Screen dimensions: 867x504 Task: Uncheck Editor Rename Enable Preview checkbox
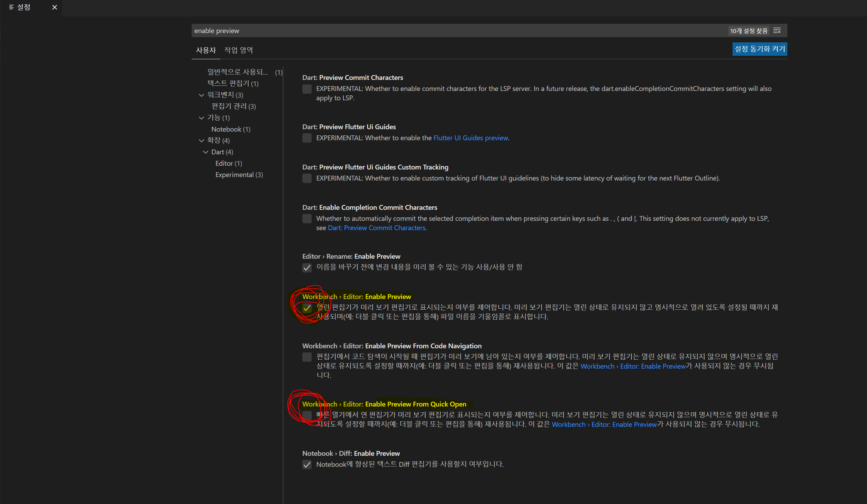[307, 268]
